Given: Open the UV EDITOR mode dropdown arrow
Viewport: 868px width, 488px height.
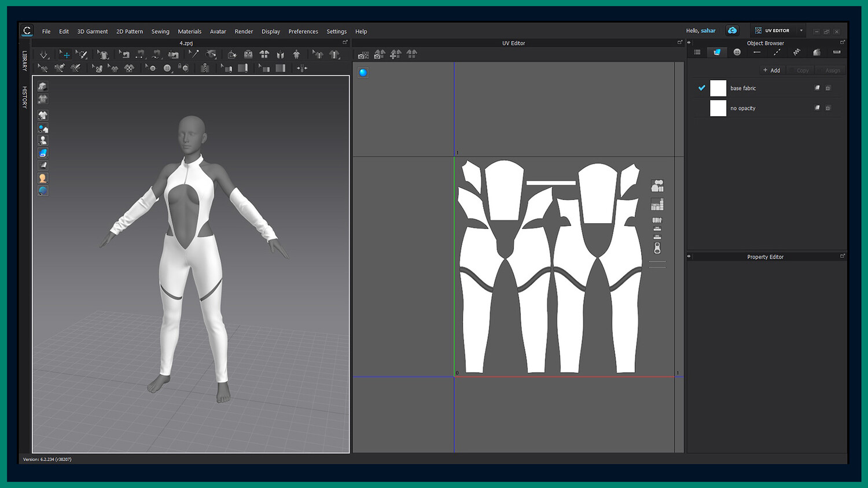Looking at the screenshot, I should 801,31.
